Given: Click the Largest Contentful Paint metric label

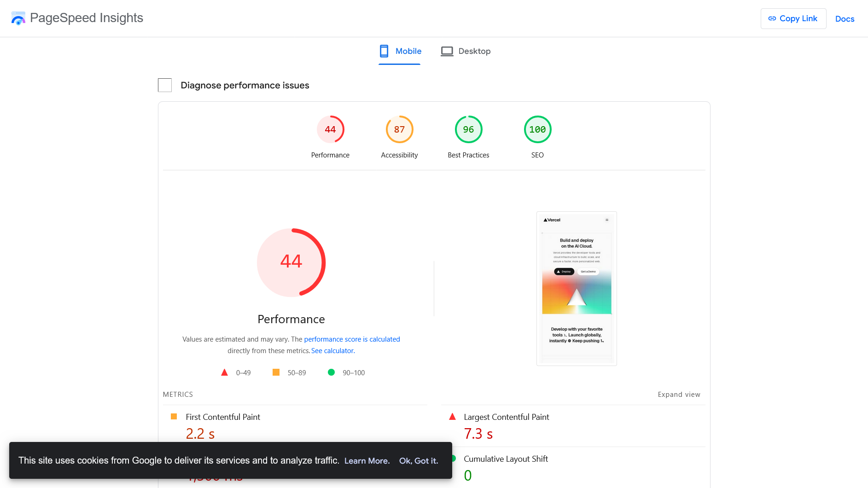Looking at the screenshot, I should coord(507,417).
